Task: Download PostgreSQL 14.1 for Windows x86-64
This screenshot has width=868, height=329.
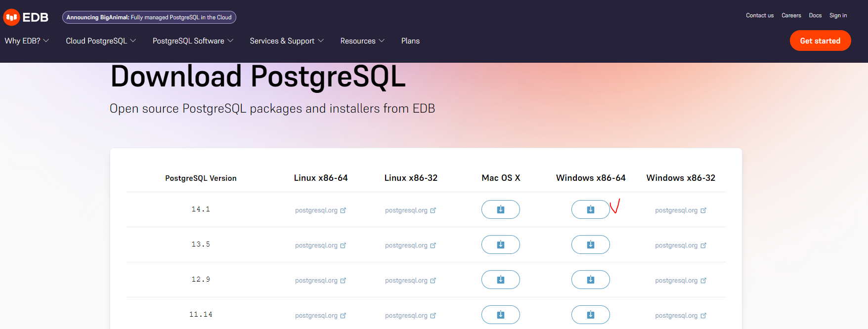Action: click(x=590, y=209)
